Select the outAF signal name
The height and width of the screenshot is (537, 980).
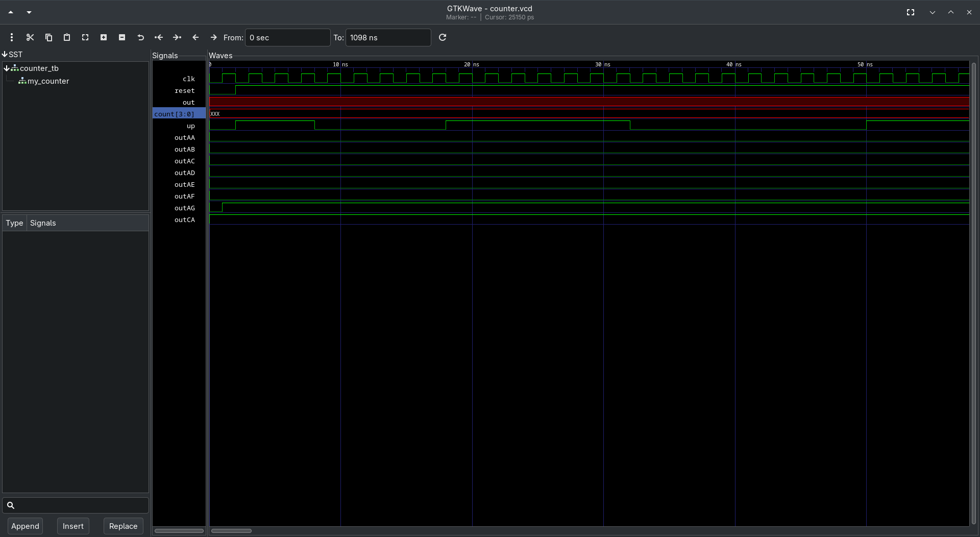point(184,196)
